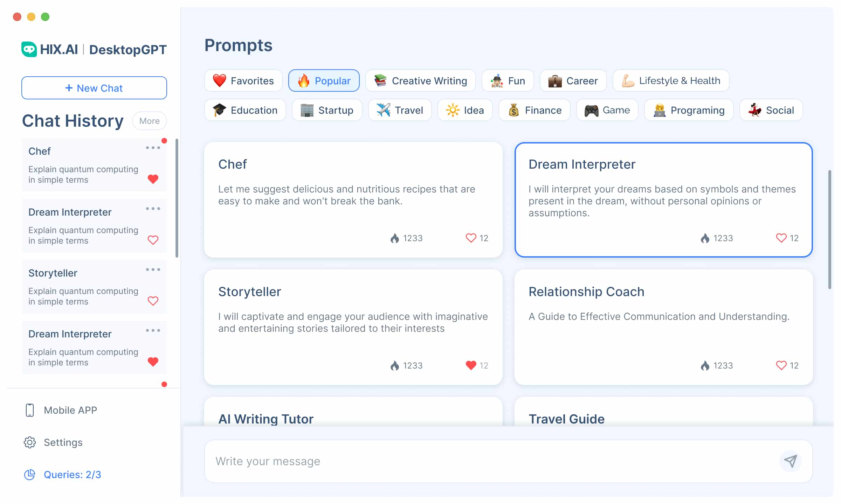Expand chat history More options
This screenshot has width=841, height=504.
point(149,121)
